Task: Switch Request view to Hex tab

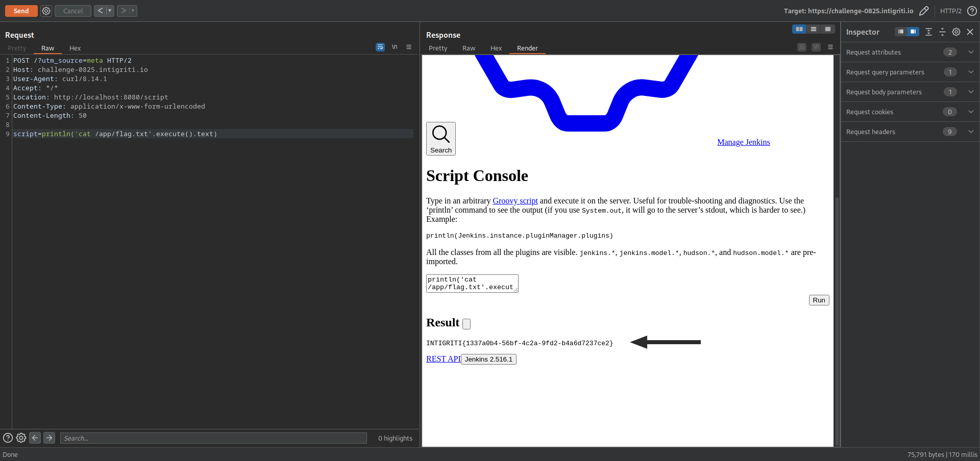Action: pos(75,48)
